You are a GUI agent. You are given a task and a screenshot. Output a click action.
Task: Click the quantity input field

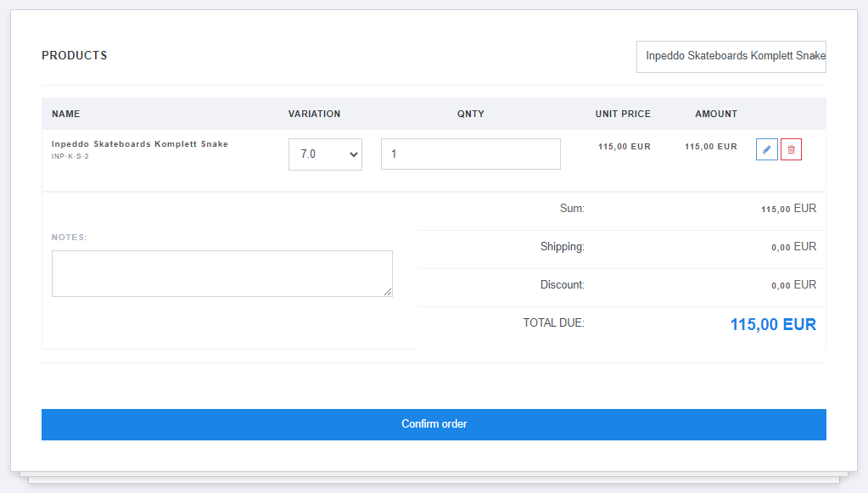470,154
